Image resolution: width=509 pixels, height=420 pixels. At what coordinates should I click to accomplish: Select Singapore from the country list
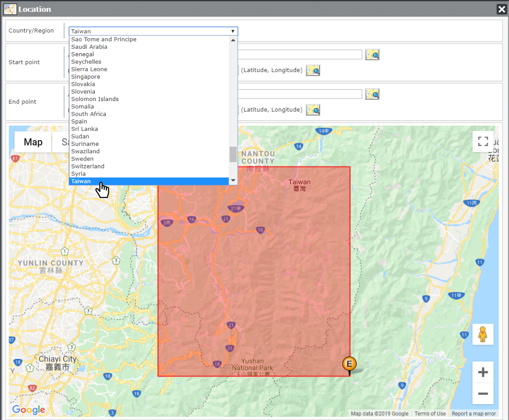tap(85, 77)
